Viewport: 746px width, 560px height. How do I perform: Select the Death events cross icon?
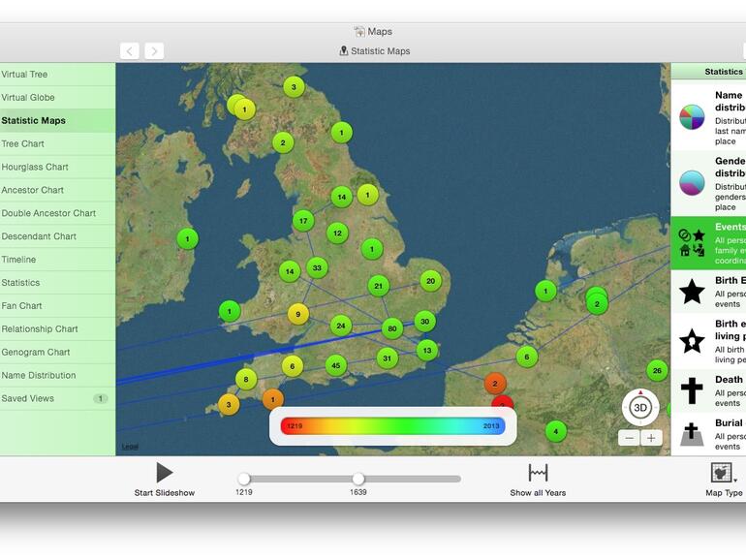[692, 391]
